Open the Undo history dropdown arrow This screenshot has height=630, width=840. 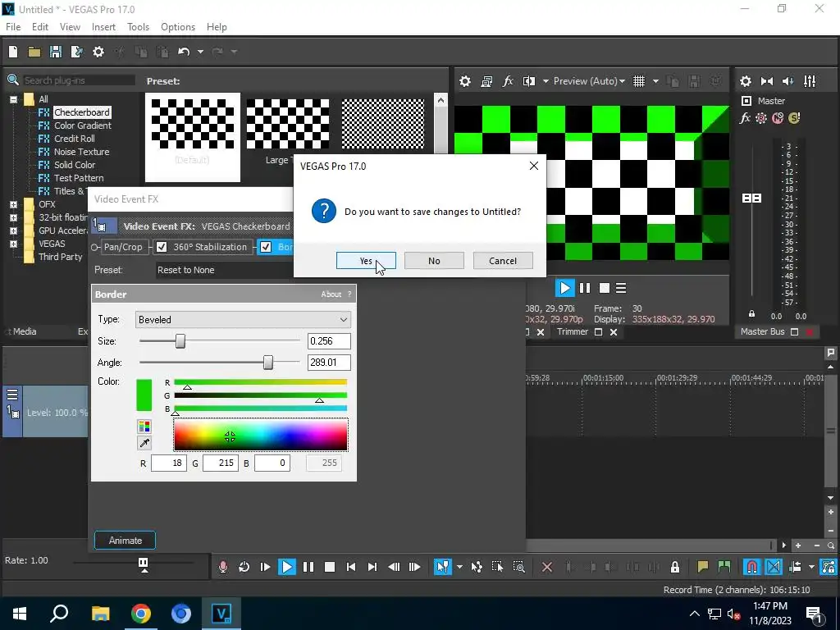pyautogui.click(x=200, y=52)
